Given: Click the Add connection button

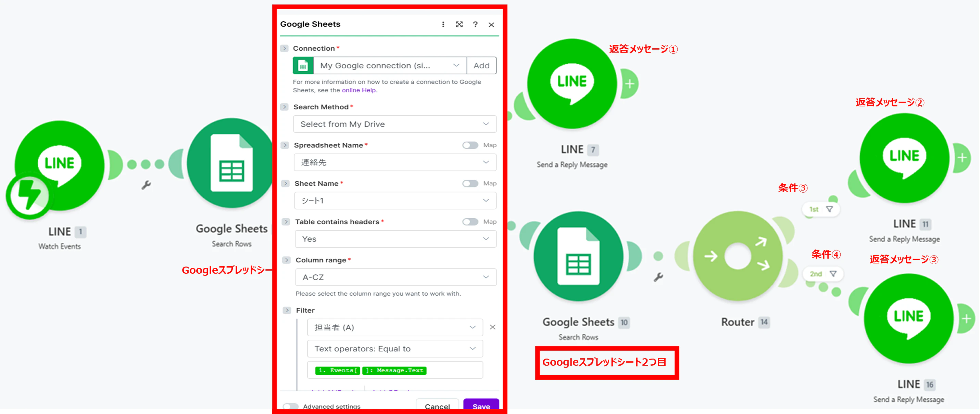Looking at the screenshot, I should (x=481, y=65).
